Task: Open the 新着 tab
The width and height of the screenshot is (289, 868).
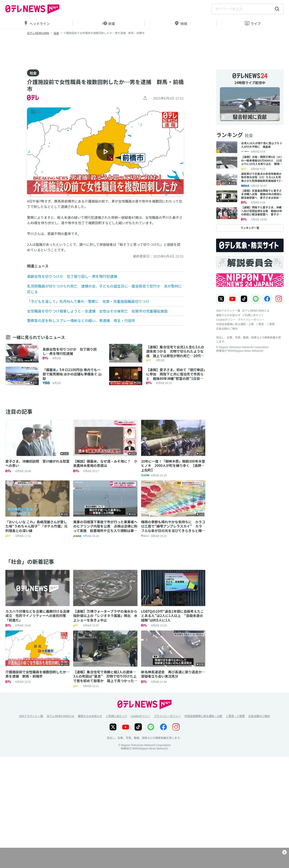Action: coord(109,24)
